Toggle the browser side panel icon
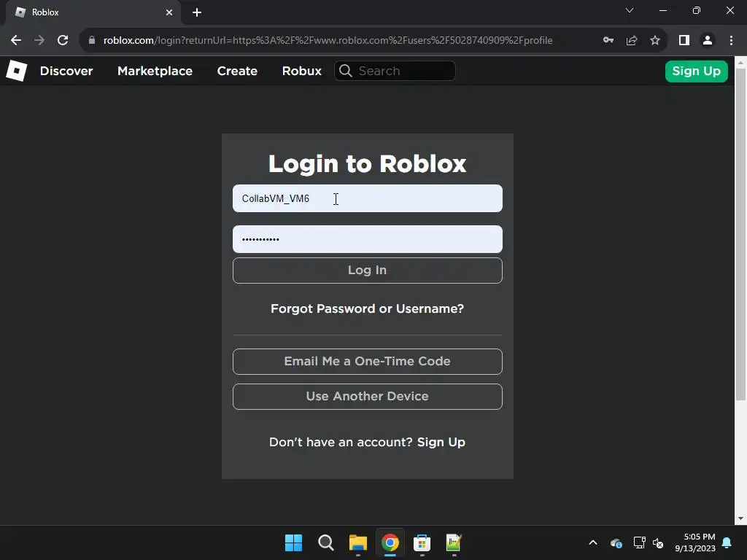747x560 pixels. tap(684, 41)
